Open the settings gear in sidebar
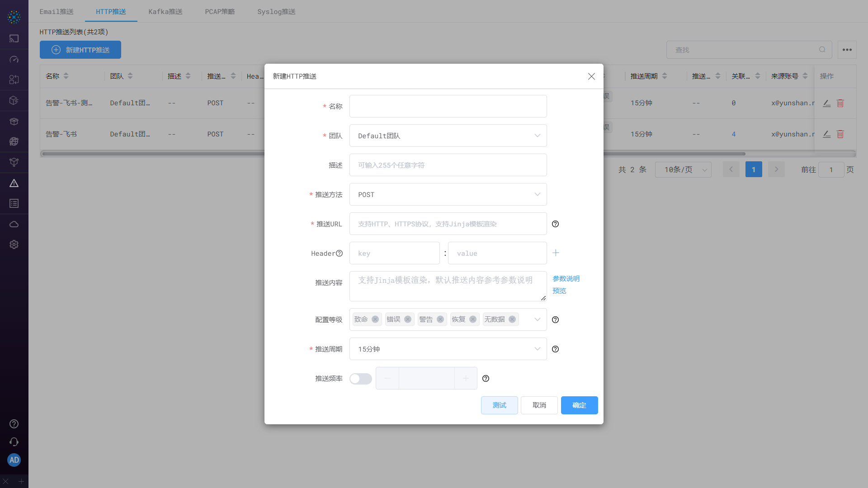The image size is (868, 488). coord(14,244)
